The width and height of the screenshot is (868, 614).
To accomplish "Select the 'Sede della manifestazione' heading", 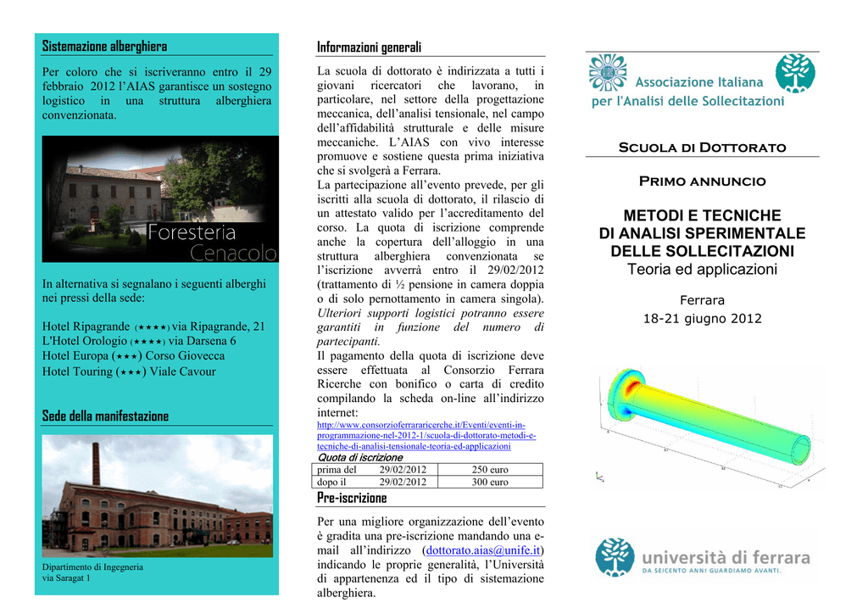I will point(105,416).
